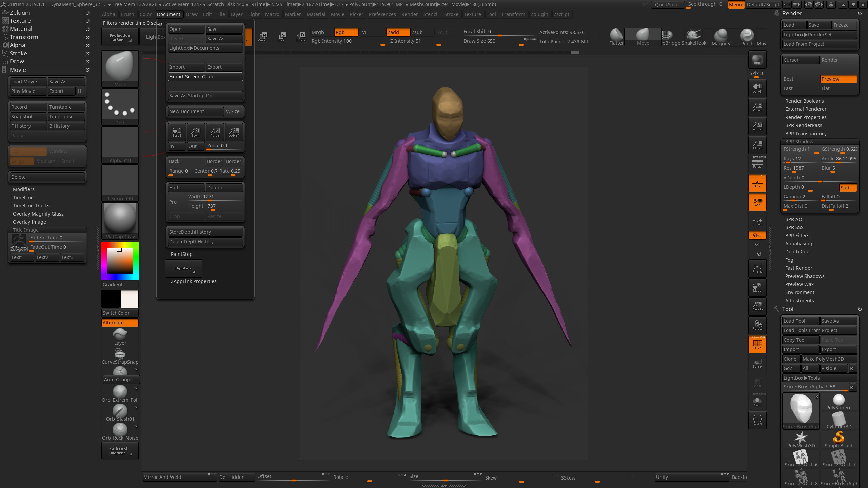Click the Rotate icon in right shelf
The height and width of the screenshot is (488, 868).
point(757,325)
